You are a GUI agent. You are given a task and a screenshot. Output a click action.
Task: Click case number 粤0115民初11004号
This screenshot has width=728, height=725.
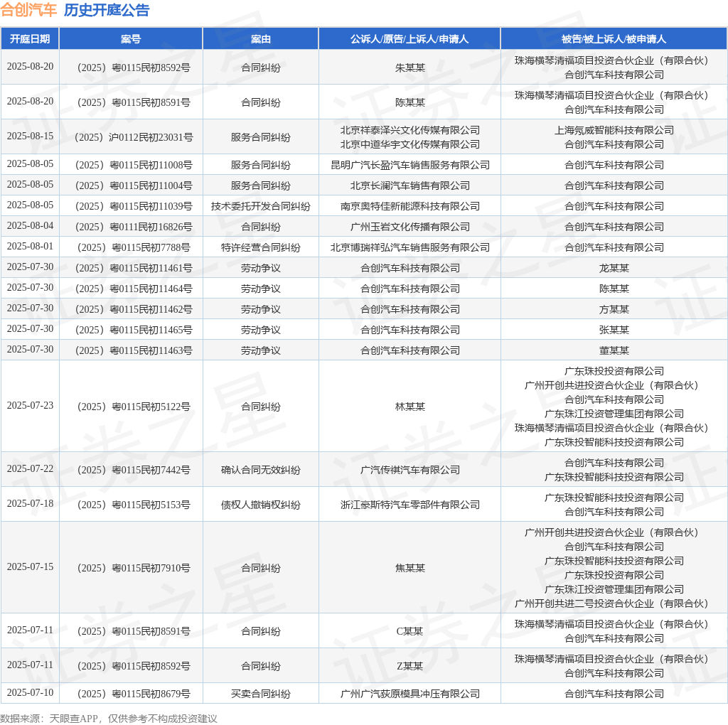[x=134, y=186]
